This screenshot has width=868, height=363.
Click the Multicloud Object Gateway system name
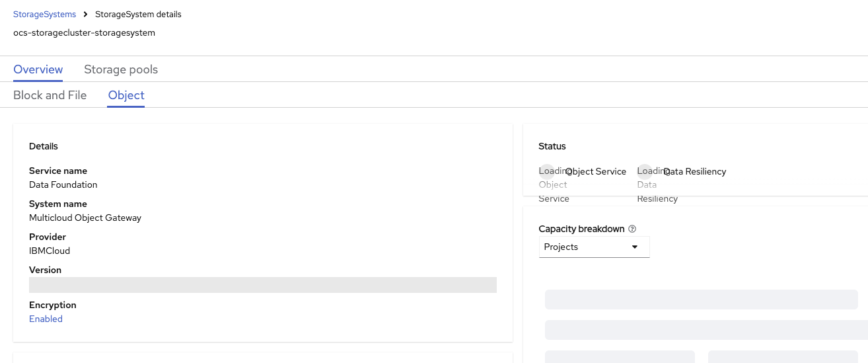coord(85,218)
